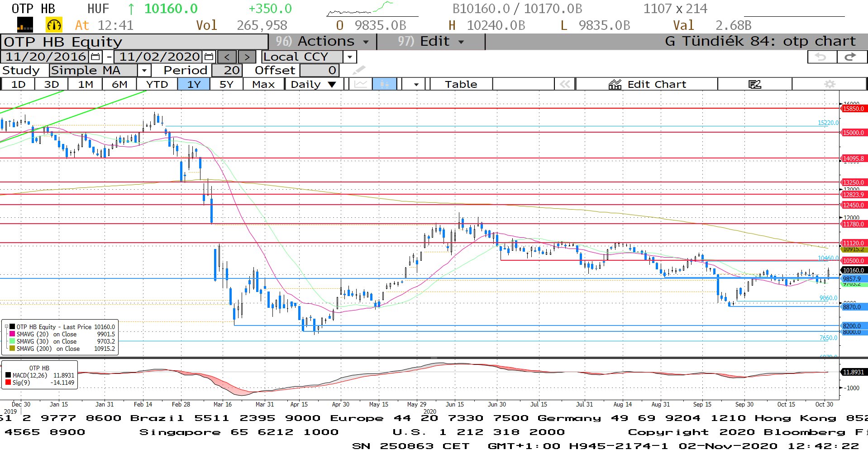Open the end date calendar picker
The width and height of the screenshot is (868, 464).
(209, 57)
